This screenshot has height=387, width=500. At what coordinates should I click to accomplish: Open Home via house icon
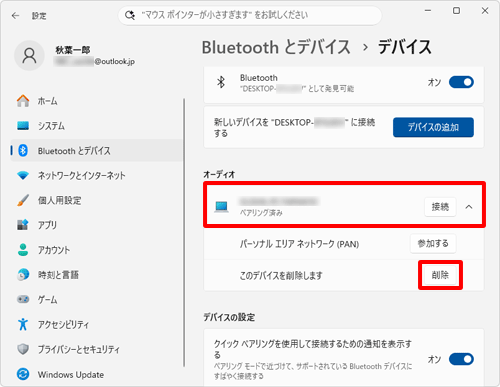23,101
